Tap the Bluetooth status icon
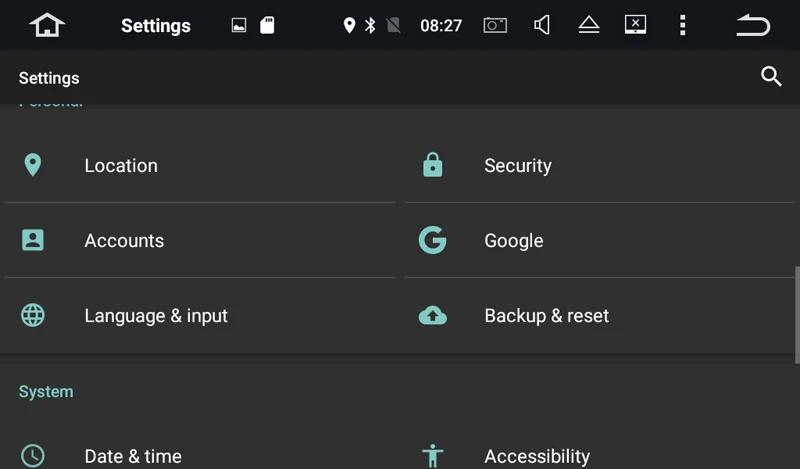The height and width of the screenshot is (469, 800). pos(370,25)
